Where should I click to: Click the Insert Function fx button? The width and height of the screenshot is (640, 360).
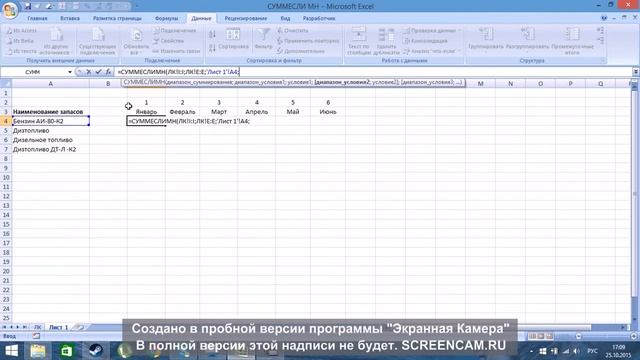coord(108,72)
